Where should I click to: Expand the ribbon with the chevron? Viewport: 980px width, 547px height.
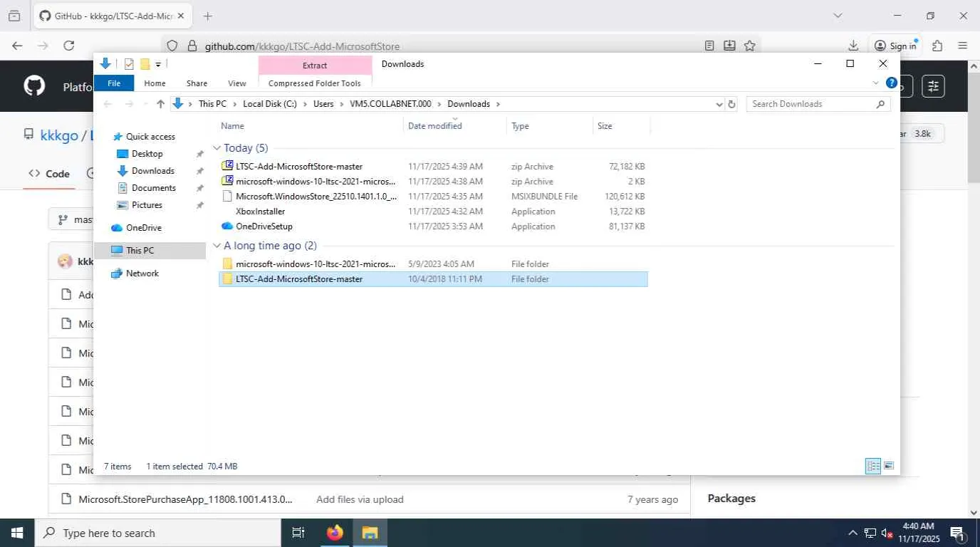coord(876,83)
